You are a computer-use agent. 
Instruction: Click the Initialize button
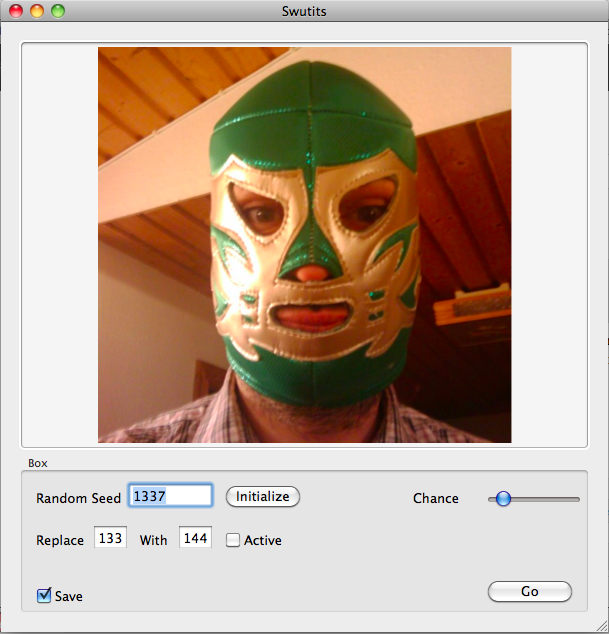click(x=263, y=497)
